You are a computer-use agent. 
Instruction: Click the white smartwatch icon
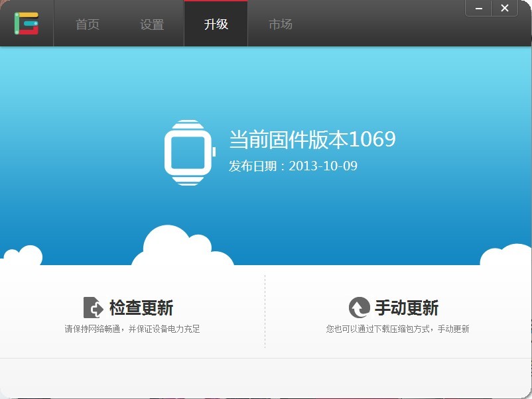point(190,152)
